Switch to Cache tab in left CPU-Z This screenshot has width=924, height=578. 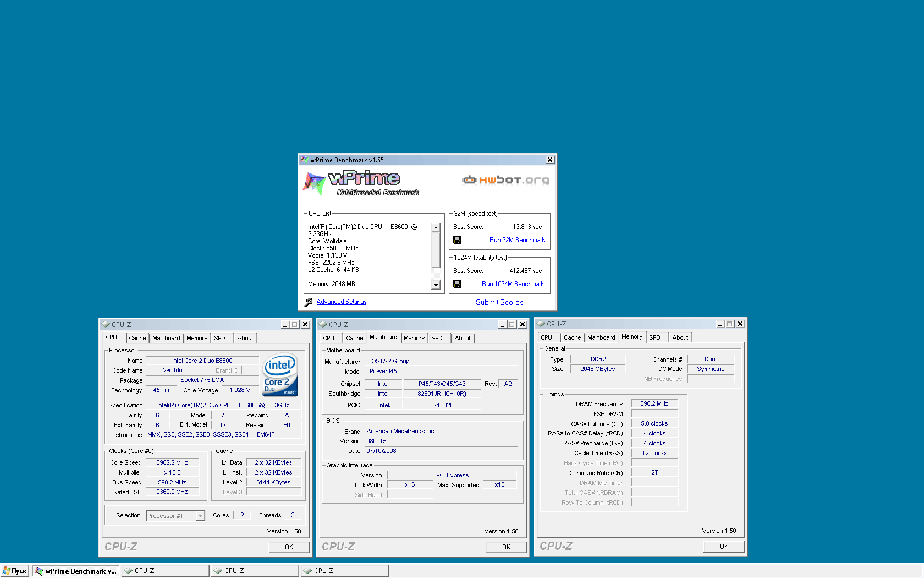pos(137,338)
